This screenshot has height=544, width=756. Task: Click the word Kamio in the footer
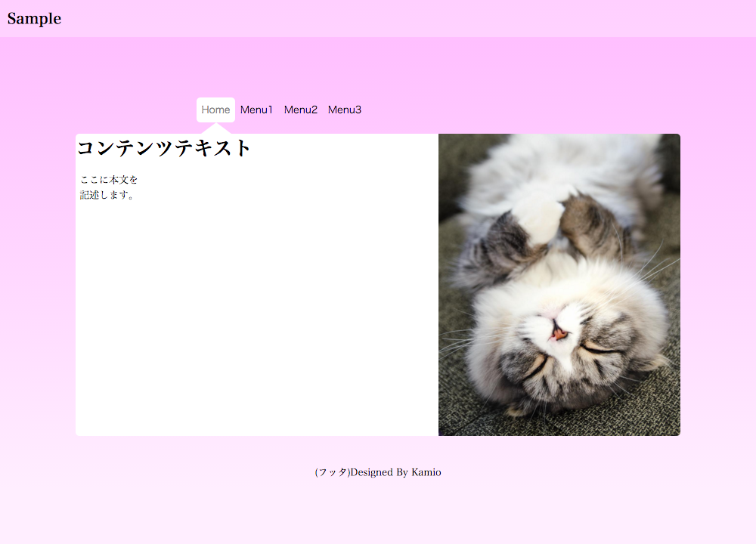pyautogui.click(x=426, y=472)
